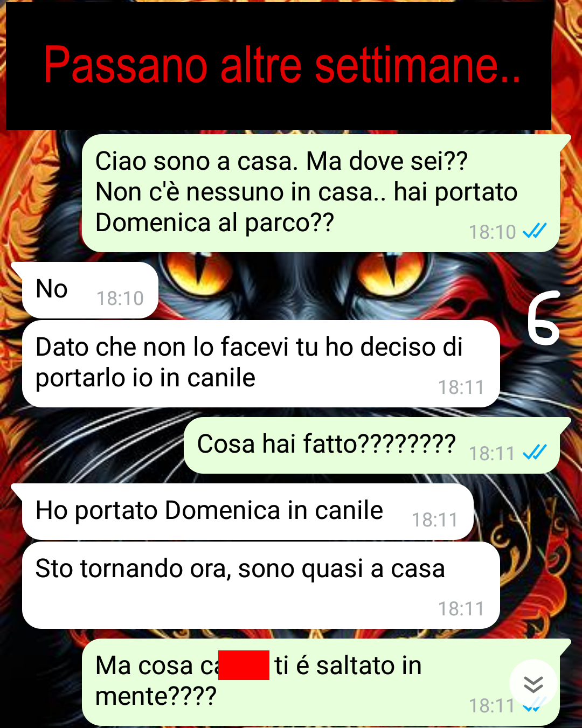Select the 'Ciao sono a casa' message bubble
582x728 pixels.
(321, 193)
